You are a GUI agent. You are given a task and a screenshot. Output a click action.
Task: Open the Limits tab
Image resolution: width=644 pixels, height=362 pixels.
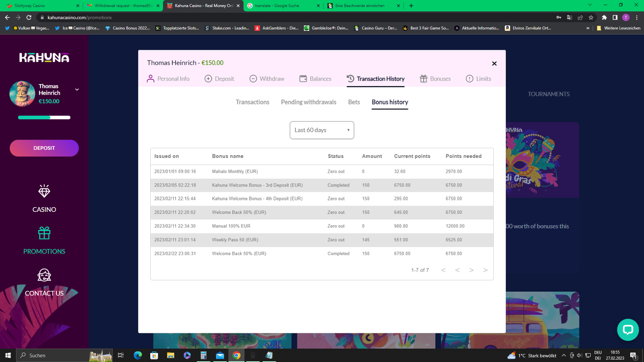[478, 79]
